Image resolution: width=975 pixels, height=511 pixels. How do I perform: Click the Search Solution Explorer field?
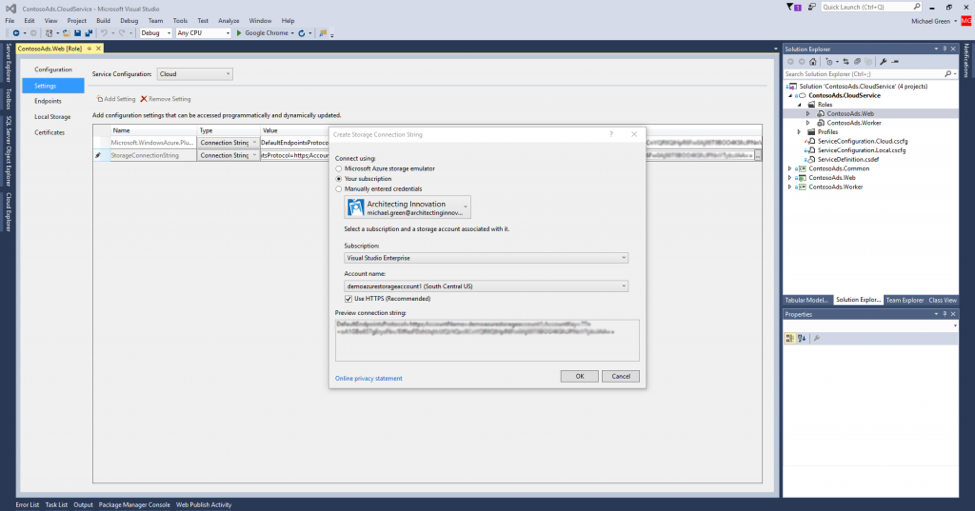(869, 74)
